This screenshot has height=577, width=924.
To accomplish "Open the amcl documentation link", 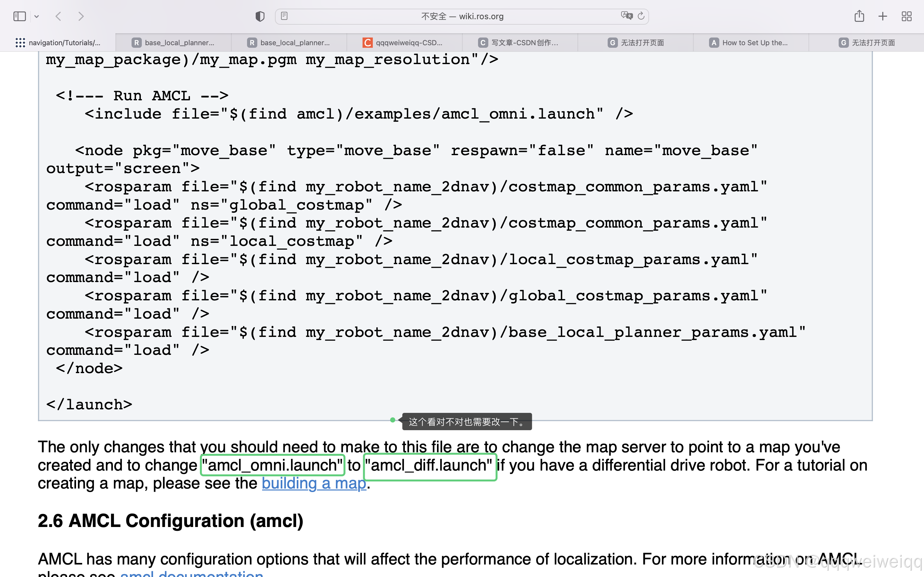I will coord(192,573).
